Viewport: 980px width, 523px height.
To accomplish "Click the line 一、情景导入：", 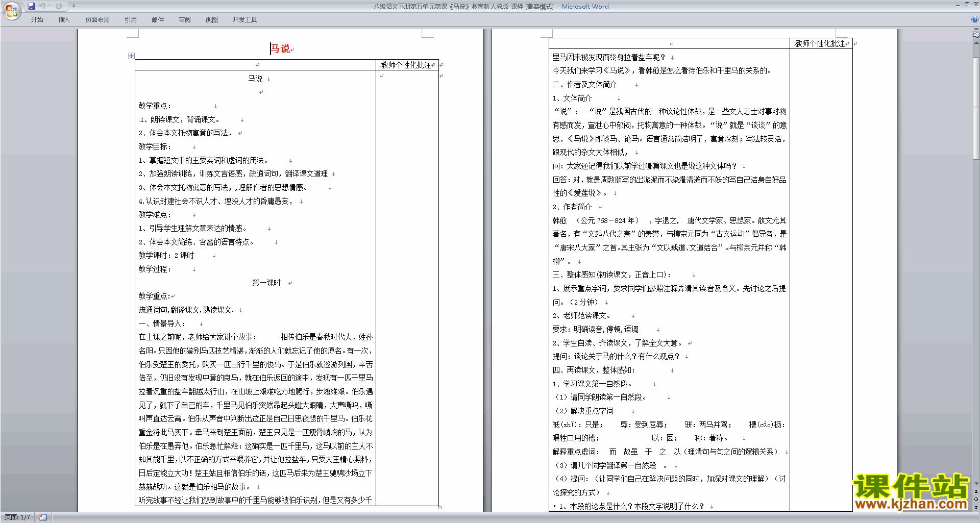I will coord(162,324).
